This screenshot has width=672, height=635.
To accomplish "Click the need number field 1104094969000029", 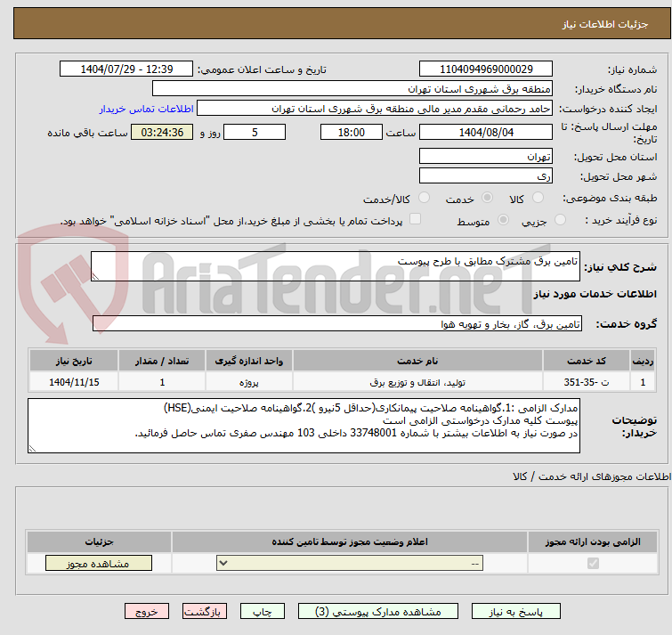I will coord(486,69).
